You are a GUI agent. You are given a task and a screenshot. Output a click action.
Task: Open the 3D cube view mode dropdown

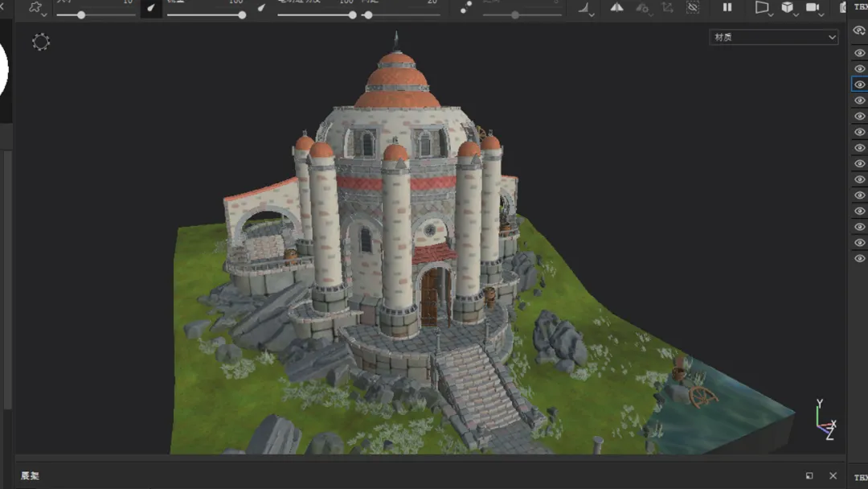pos(789,8)
